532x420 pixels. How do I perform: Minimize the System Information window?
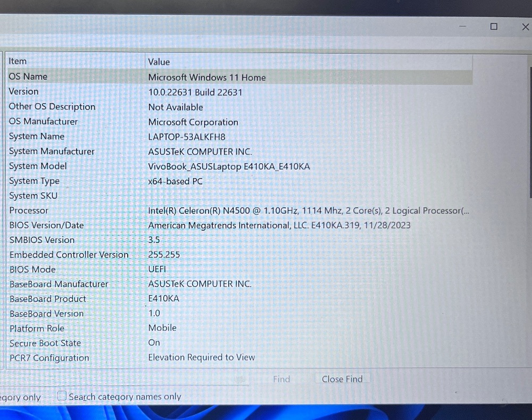(462, 26)
